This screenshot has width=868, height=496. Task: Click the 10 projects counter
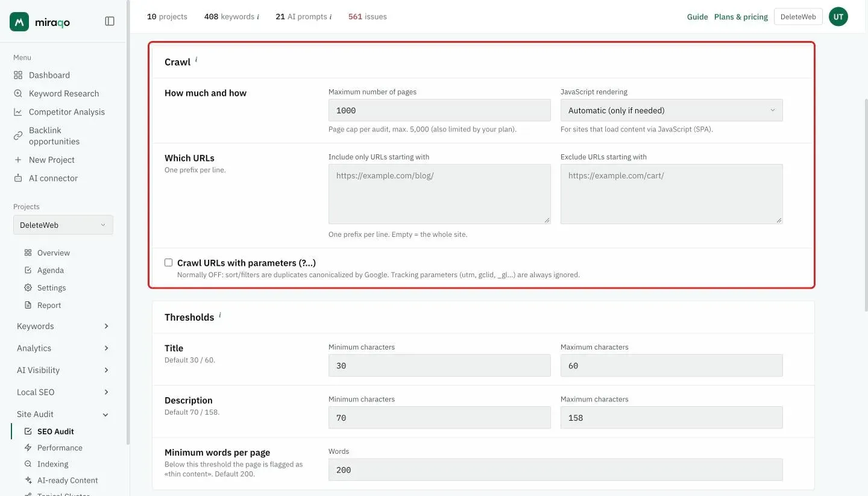[167, 17]
